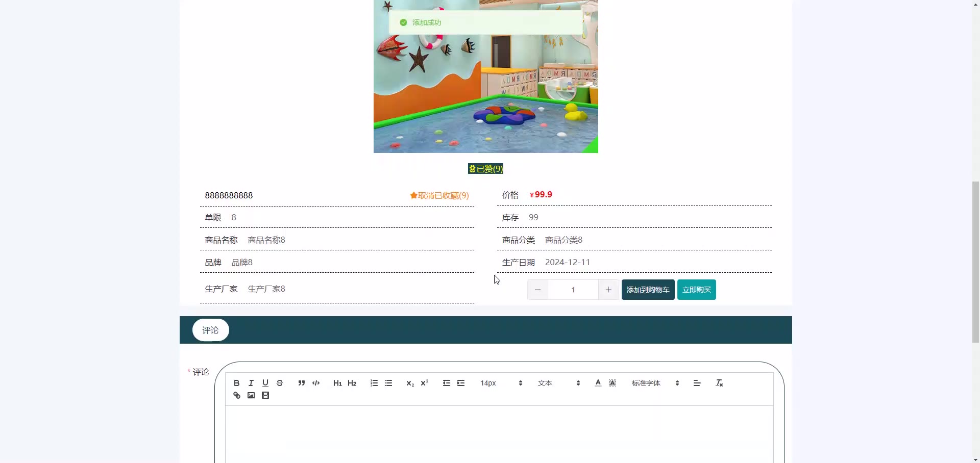Image resolution: width=980 pixels, height=463 pixels.
Task: Click the 添加成功 success notification
Action: click(485, 22)
